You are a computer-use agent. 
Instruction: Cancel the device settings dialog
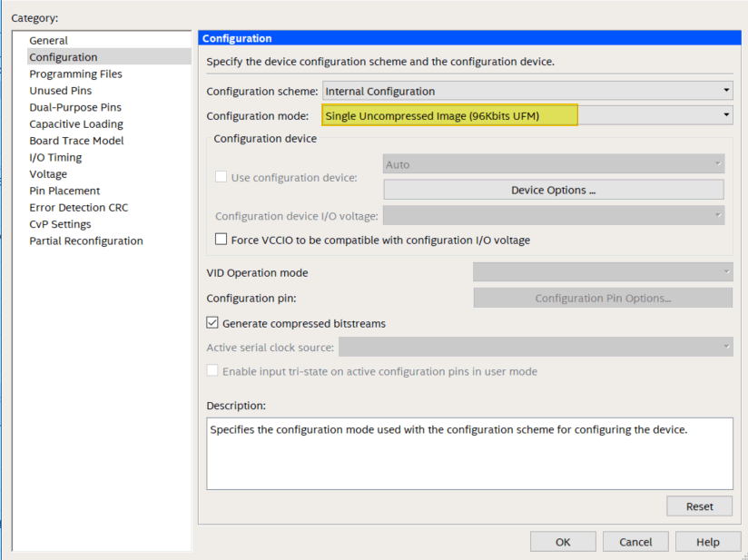pyautogui.click(x=635, y=542)
